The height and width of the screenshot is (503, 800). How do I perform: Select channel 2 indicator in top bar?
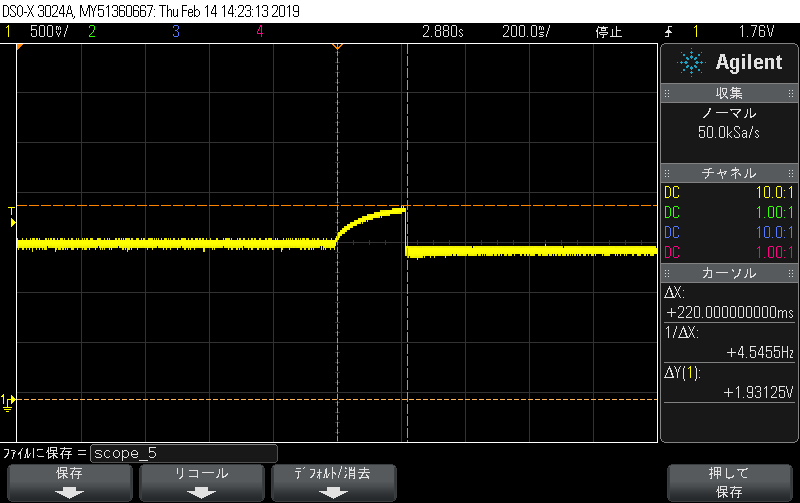point(92,32)
